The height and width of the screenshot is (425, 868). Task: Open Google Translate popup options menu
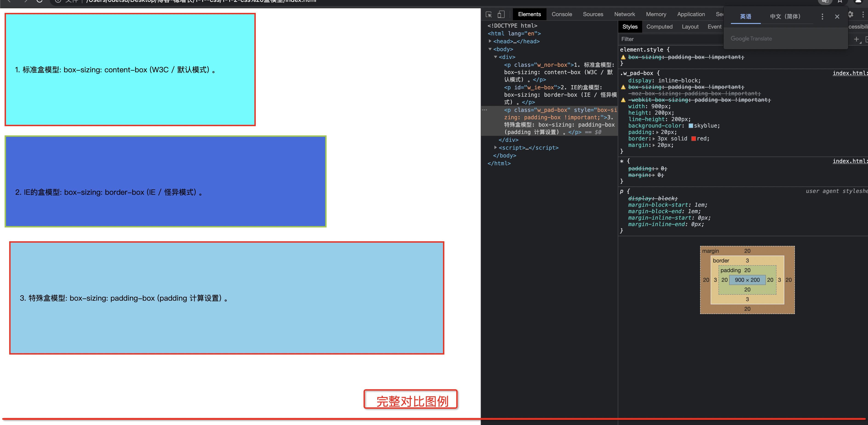pos(822,17)
